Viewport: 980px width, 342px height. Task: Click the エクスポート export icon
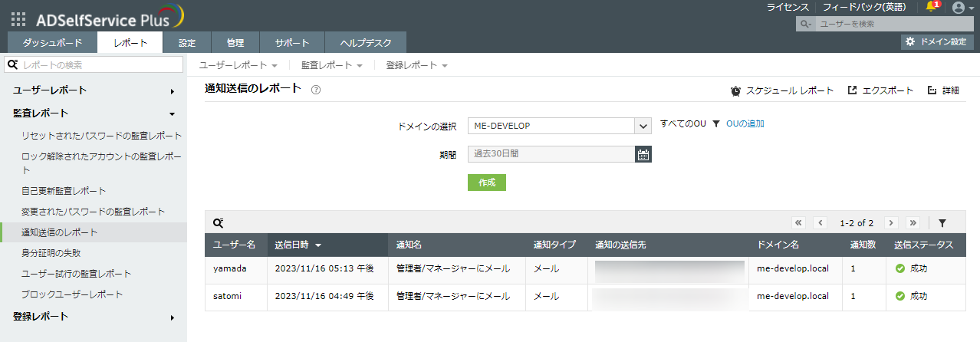852,90
